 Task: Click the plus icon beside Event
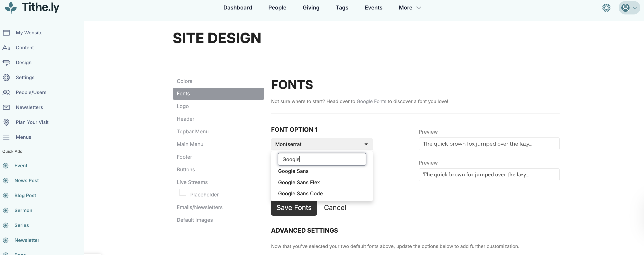tap(6, 165)
